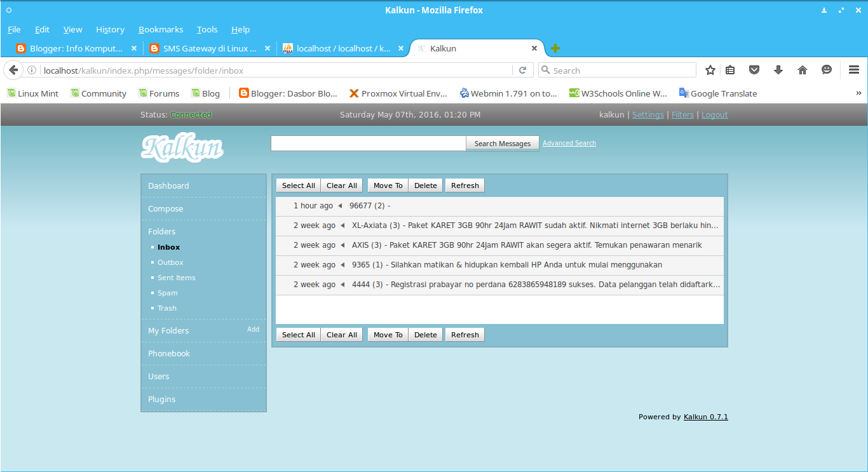The image size is (868, 472).
Task: Open the View menu
Action: click(73, 29)
